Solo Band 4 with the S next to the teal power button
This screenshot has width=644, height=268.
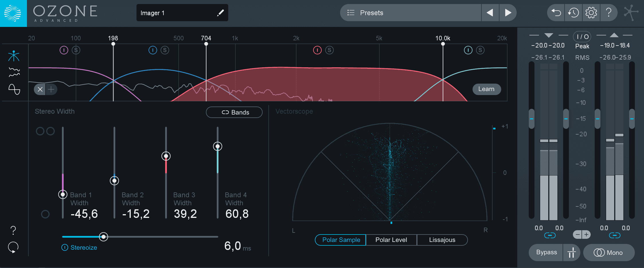[x=480, y=50]
